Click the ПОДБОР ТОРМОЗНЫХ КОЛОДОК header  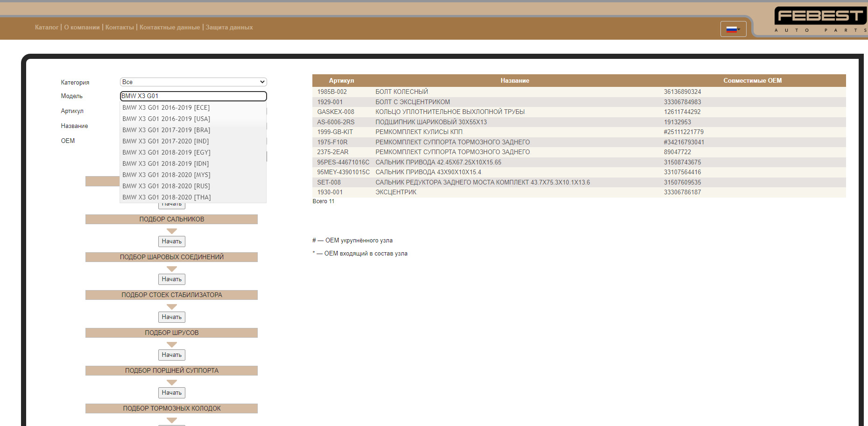[x=171, y=409]
